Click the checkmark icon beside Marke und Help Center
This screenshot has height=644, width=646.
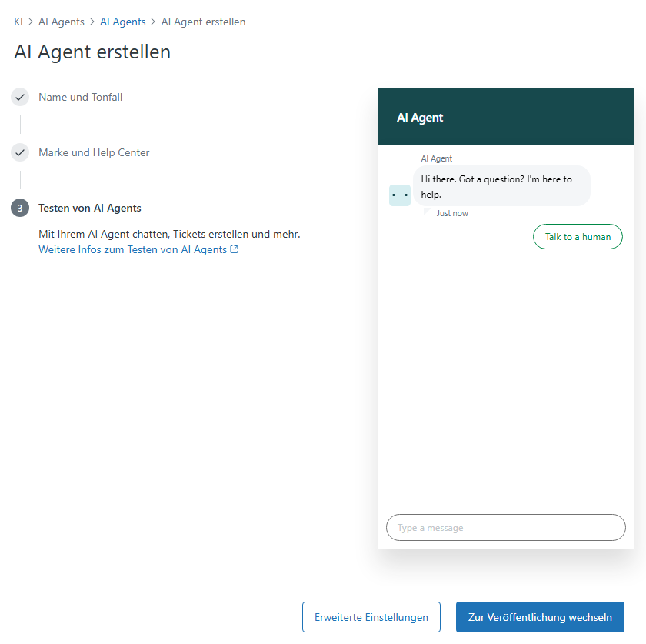click(x=20, y=153)
